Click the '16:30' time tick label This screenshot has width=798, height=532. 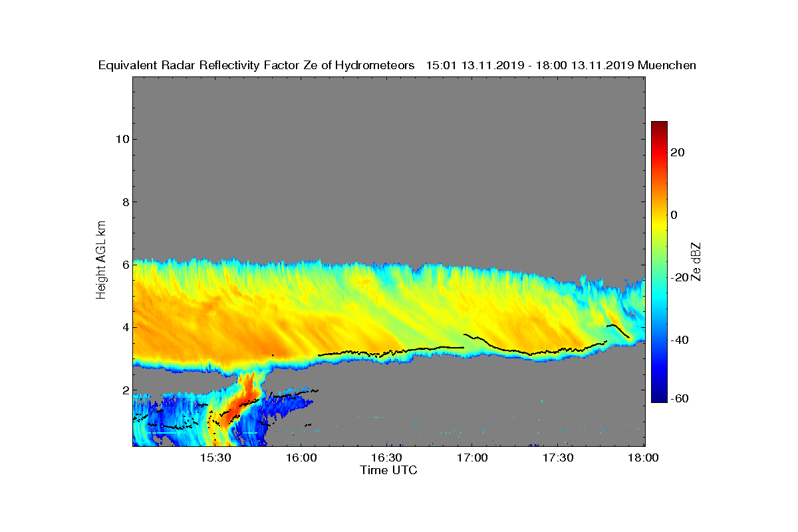(387, 458)
